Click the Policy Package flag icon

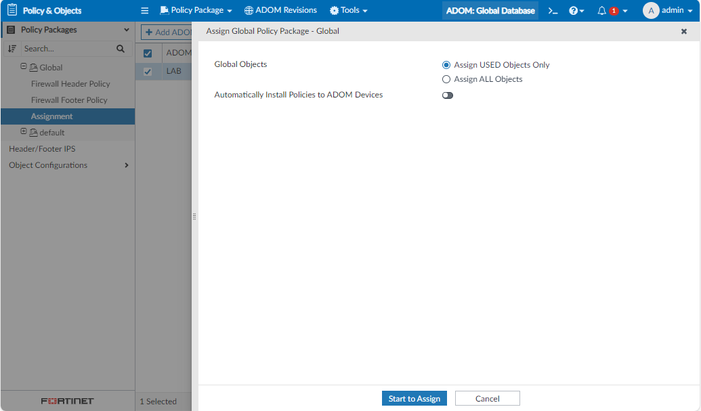[164, 10]
